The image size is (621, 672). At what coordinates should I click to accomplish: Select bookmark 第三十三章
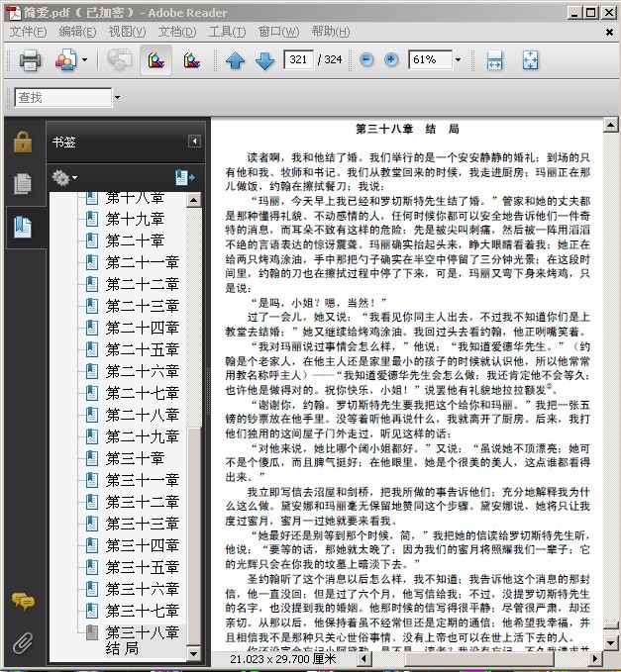point(142,524)
